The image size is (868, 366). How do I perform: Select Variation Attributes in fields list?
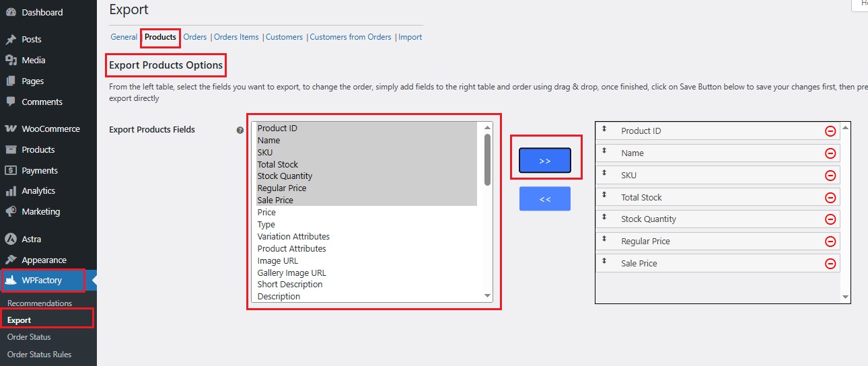coord(367,237)
